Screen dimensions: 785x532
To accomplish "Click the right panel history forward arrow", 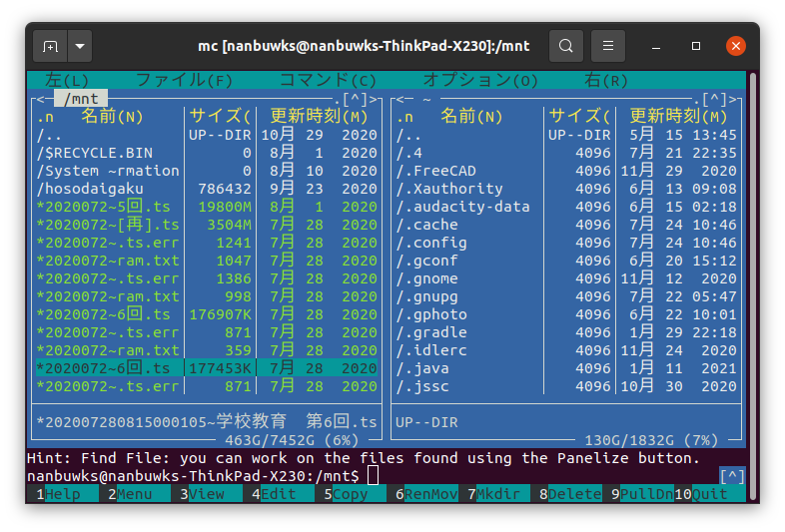I will point(733,99).
